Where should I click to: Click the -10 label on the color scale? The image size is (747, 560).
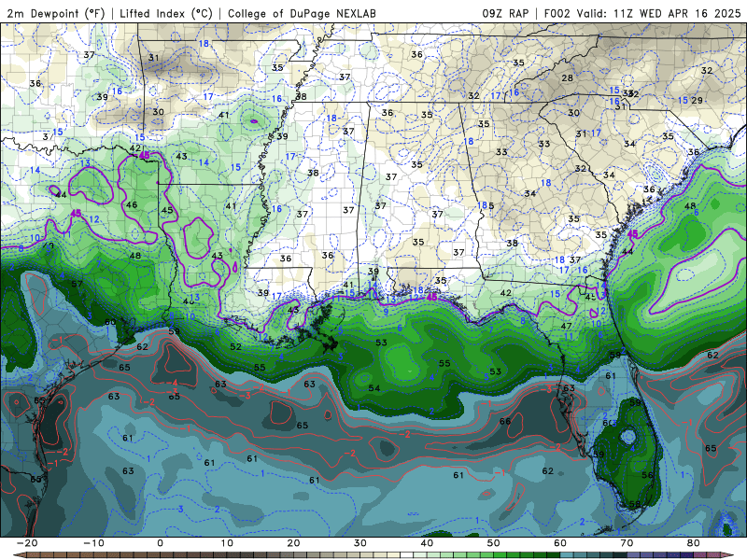pyautogui.click(x=93, y=543)
